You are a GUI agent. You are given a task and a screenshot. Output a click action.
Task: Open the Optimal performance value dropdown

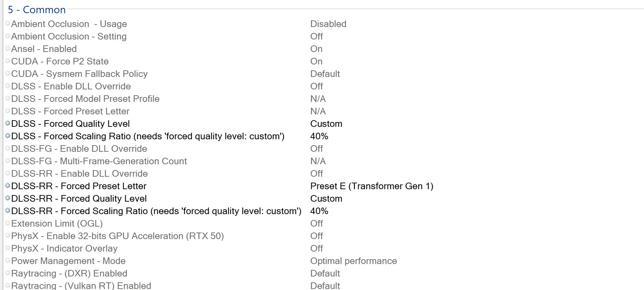pos(353,261)
